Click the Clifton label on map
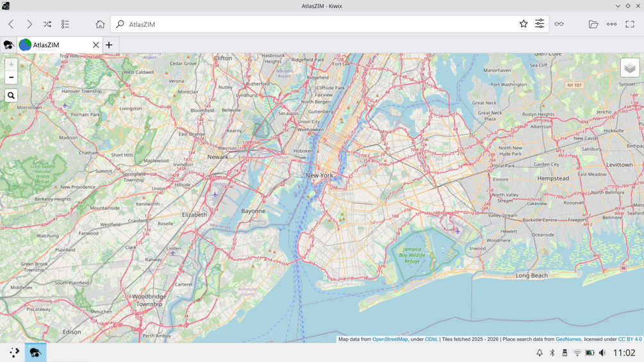Image resolution: width=644 pixels, height=362 pixels. [223, 58]
